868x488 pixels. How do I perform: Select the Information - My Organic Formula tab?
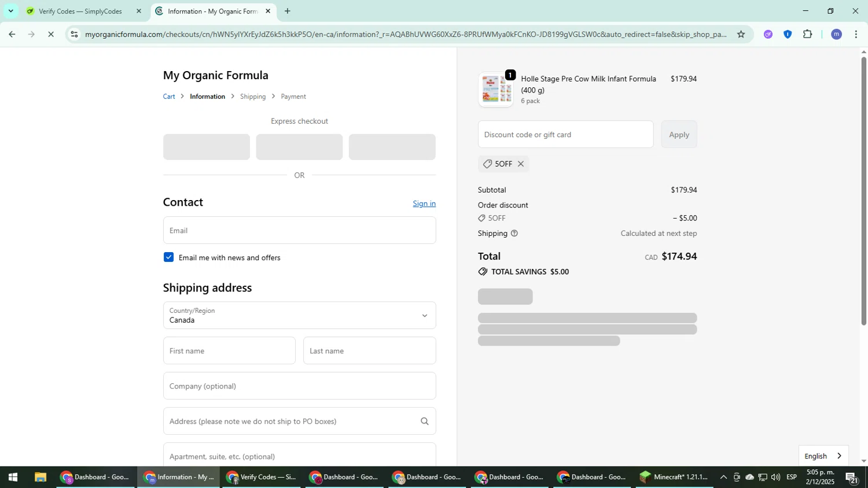[213, 11]
